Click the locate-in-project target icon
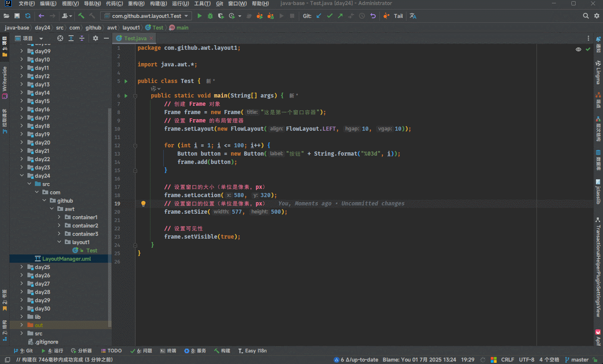Image resolution: width=603 pixels, height=364 pixels. pos(60,38)
